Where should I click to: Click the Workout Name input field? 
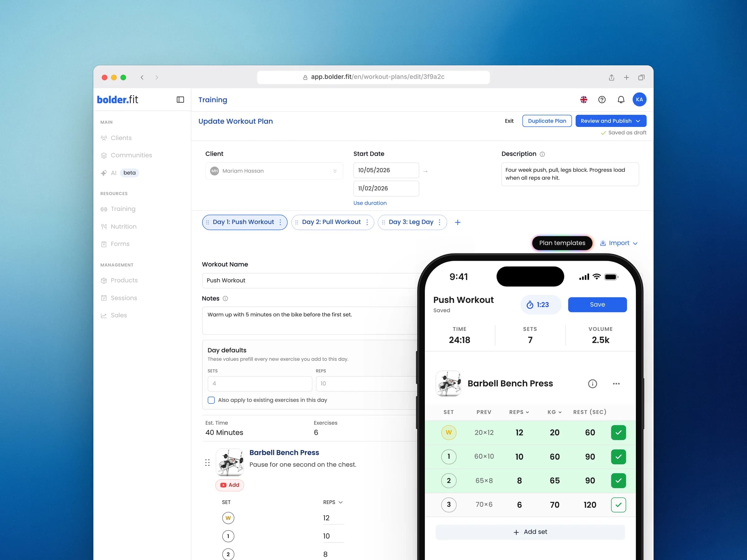(309, 281)
